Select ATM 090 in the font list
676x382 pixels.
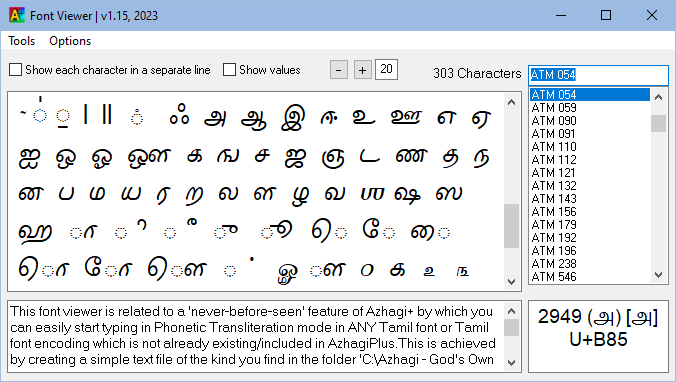point(590,120)
